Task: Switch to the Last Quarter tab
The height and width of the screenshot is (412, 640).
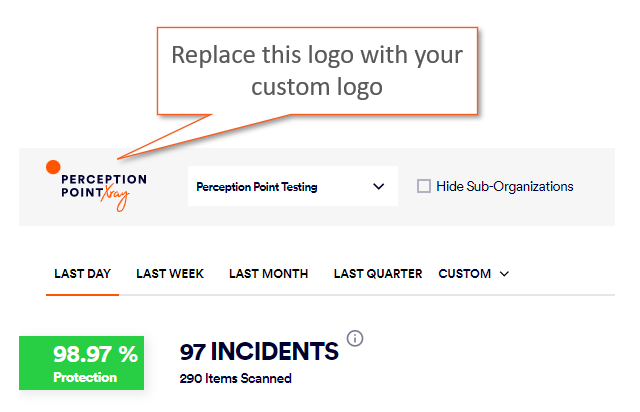Action: click(378, 273)
